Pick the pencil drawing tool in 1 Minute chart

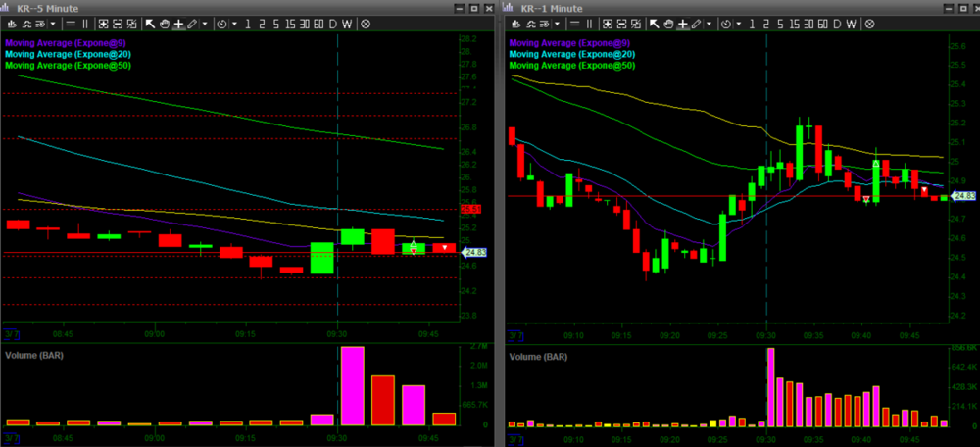697,24
